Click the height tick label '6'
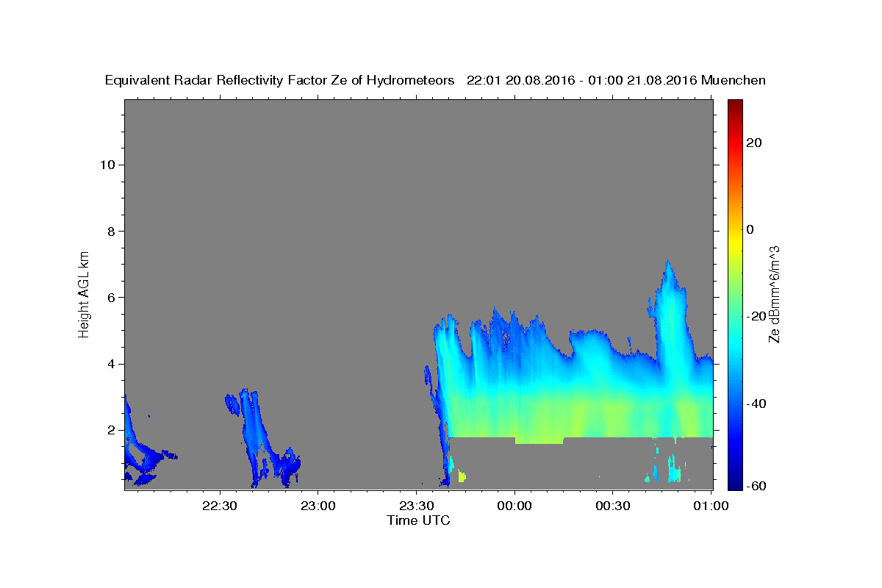The width and height of the screenshot is (882, 588). tap(111, 297)
